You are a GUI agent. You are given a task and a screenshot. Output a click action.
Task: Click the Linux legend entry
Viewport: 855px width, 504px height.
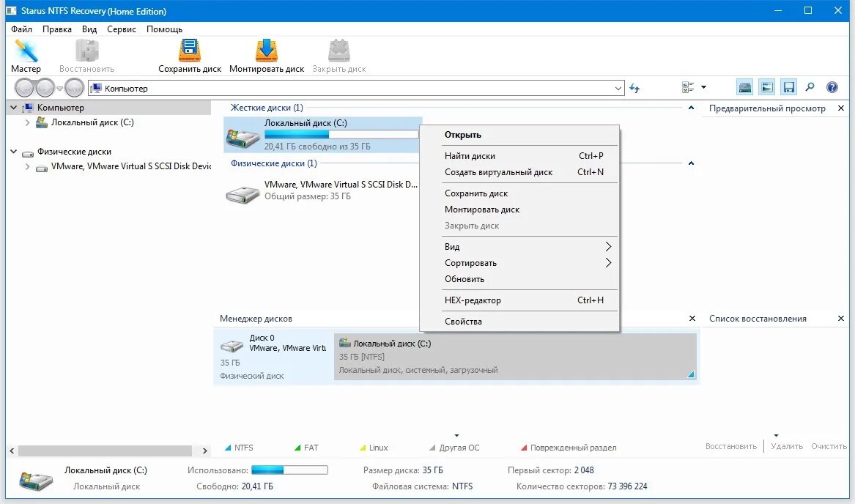coord(374,448)
